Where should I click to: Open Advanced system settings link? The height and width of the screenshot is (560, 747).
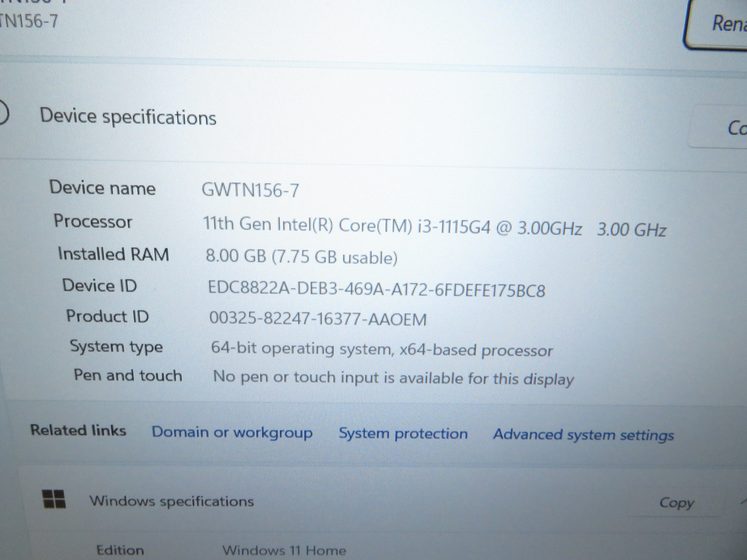(583, 435)
